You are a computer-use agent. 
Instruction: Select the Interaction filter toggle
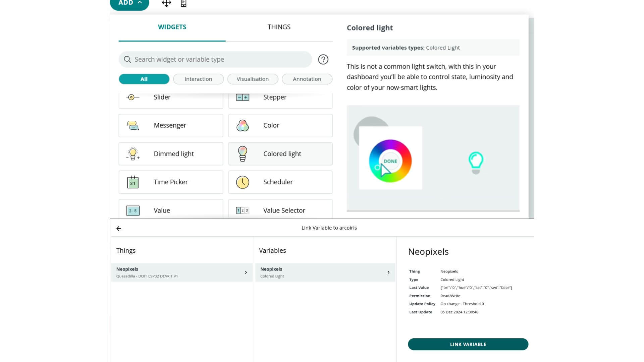click(x=198, y=79)
